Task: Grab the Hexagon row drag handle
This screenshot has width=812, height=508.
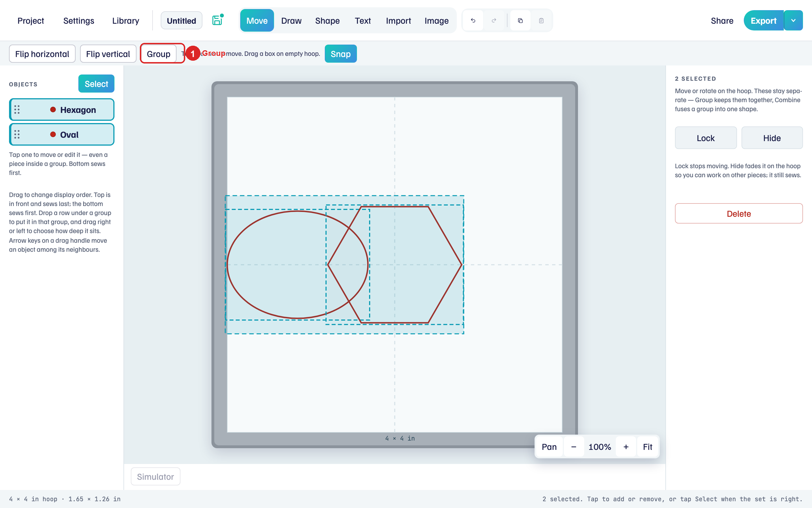Action: [x=17, y=110]
